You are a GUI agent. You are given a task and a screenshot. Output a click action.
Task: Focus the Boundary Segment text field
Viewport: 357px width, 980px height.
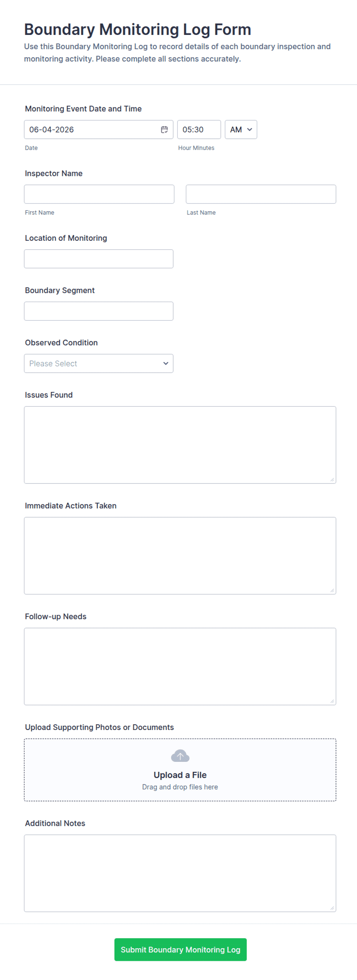coord(99,311)
